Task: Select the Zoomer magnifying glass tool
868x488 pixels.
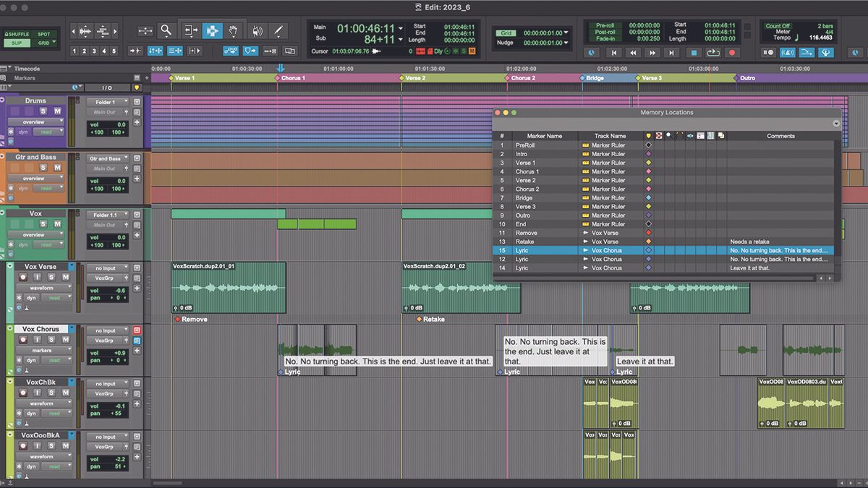Action: click(x=166, y=30)
